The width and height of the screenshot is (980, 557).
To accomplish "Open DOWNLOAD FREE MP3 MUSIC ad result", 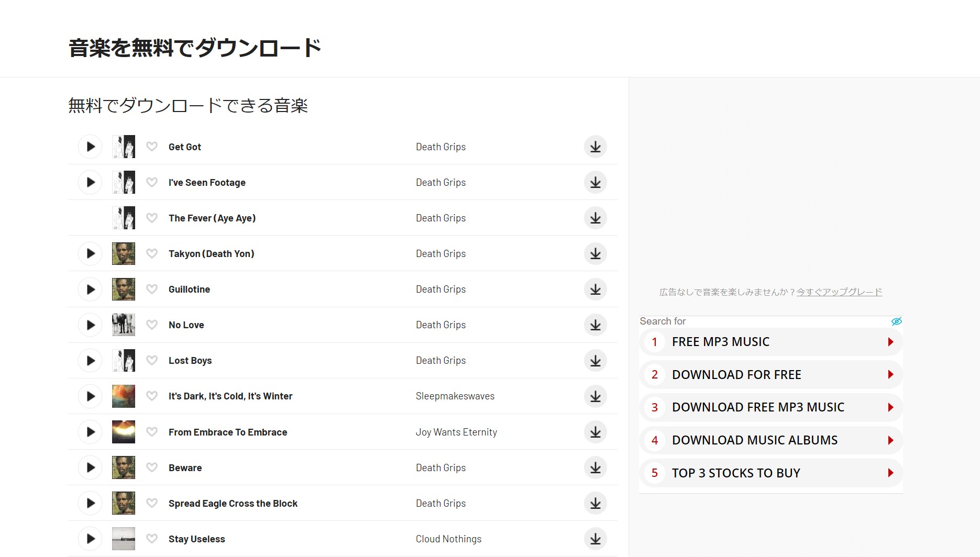I will click(x=770, y=407).
